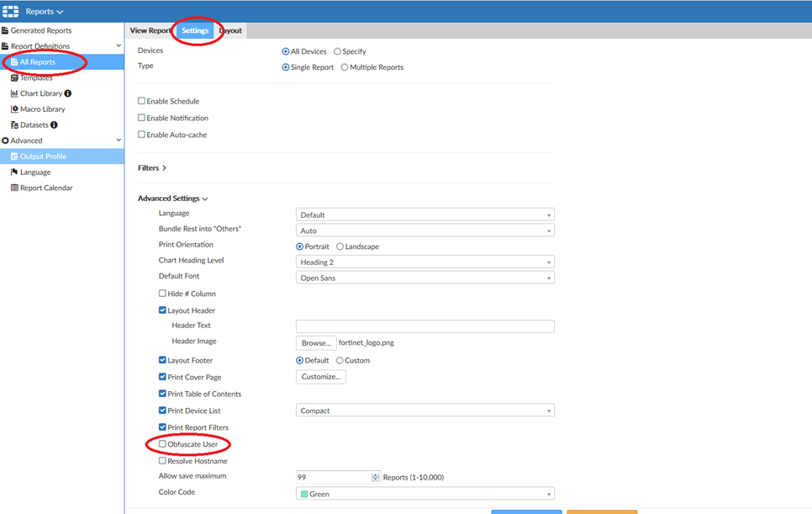Click the All Reports page icon
This screenshot has height=514, width=812.
pyautogui.click(x=14, y=61)
